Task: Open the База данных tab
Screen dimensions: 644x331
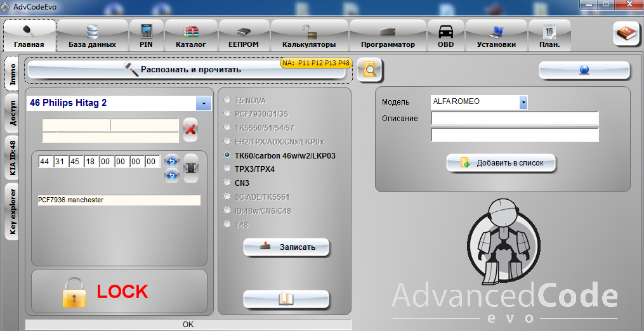Action: tap(93, 36)
